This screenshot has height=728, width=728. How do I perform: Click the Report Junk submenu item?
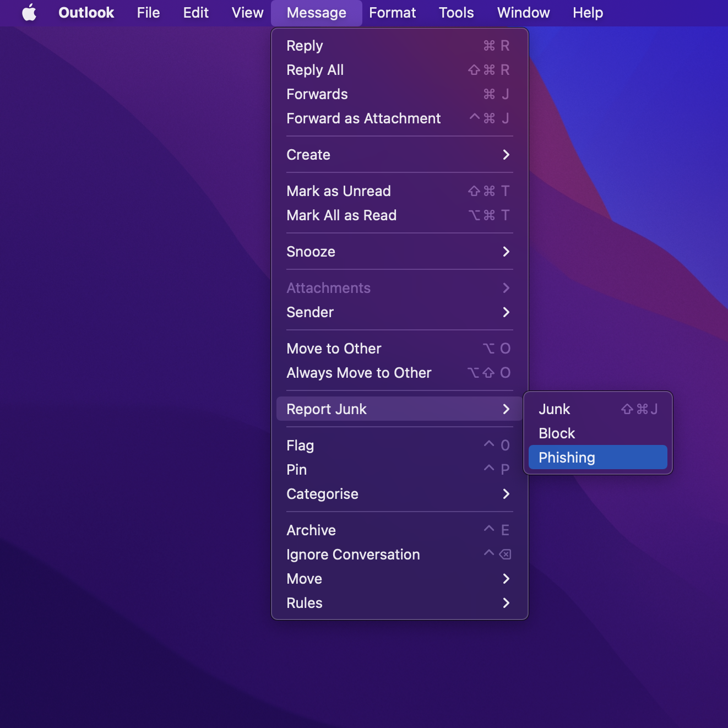click(x=400, y=409)
